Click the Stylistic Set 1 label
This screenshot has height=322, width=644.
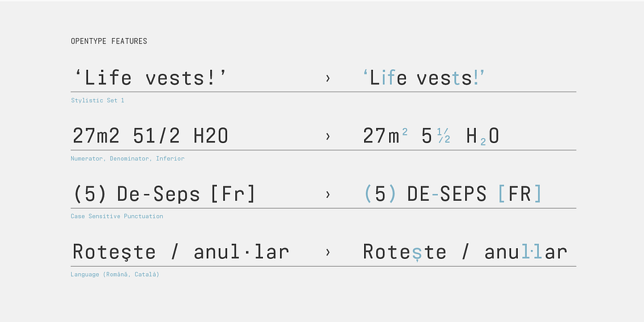(98, 100)
